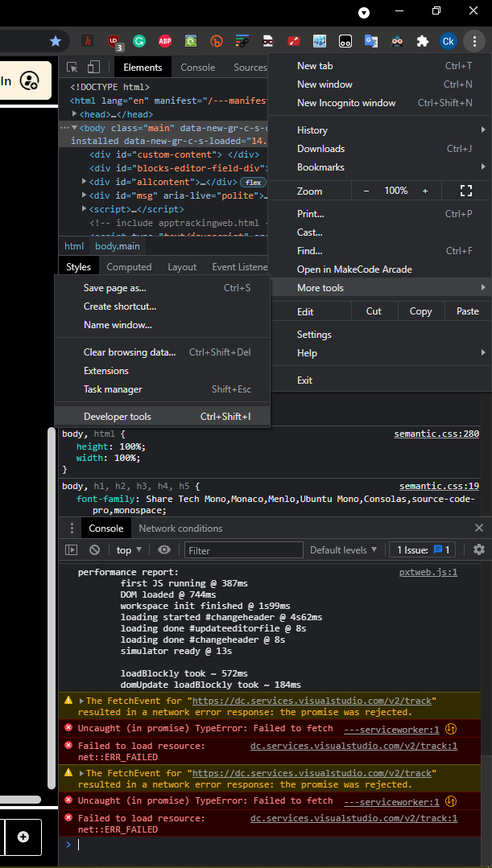The width and height of the screenshot is (492, 868).
Task: Collapse the body class main node
Action: point(75,128)
